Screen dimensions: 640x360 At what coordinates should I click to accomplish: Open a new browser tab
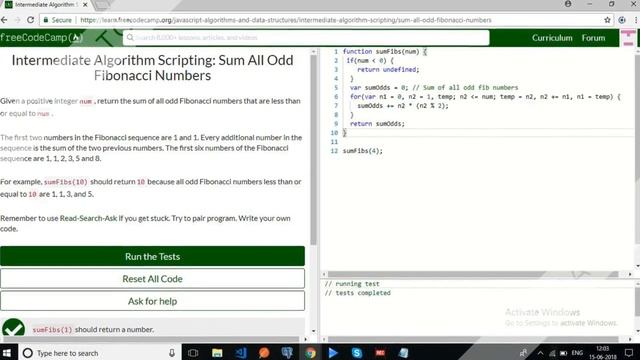pyautogui.click(x=102, y=5)
